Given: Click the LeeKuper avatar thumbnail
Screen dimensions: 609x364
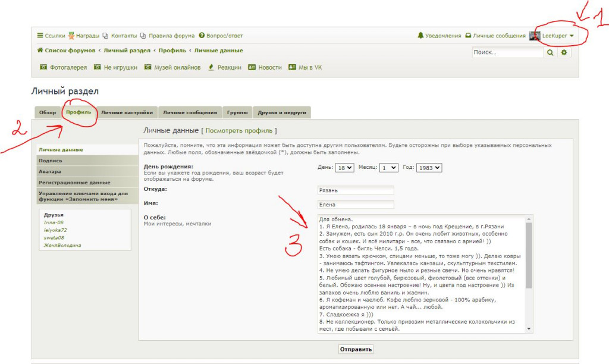Looking at the screenshot, I should coord(535,36).
